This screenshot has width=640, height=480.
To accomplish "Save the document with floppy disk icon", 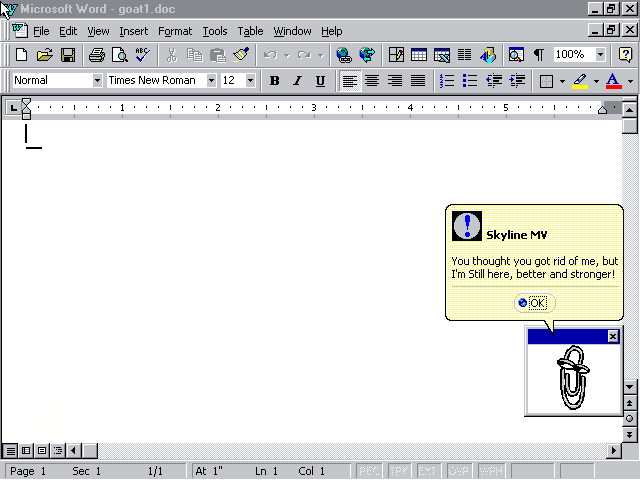I will pos(68,55).
